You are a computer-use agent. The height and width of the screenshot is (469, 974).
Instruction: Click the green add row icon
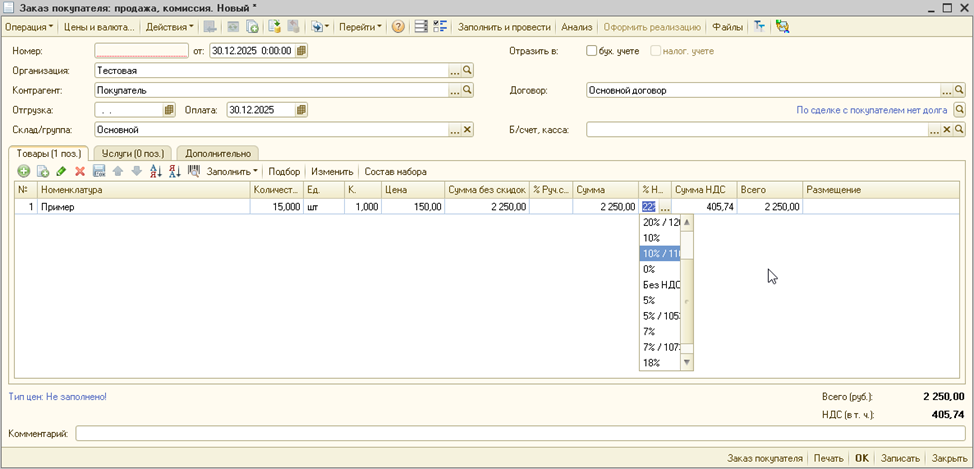24,172
